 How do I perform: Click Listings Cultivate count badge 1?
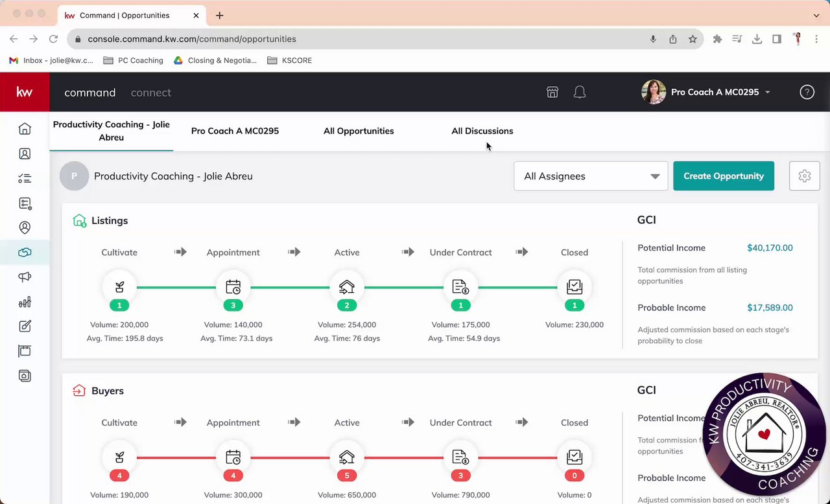[x=119, y=305]
